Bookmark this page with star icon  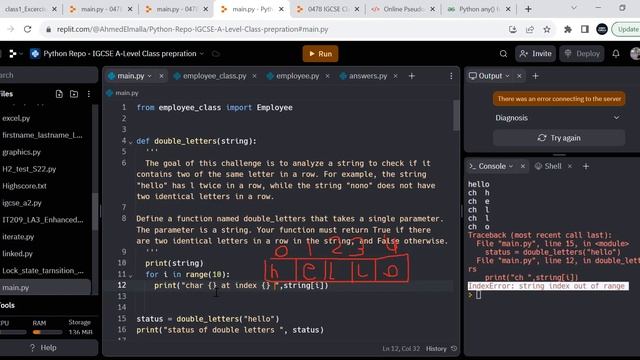click(x=547, y=29)
